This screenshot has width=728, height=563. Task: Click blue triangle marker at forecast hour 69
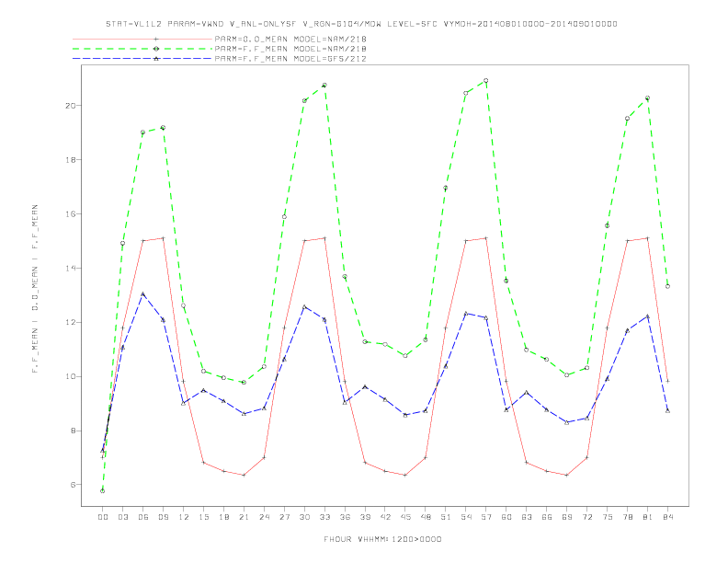point(567,422)
